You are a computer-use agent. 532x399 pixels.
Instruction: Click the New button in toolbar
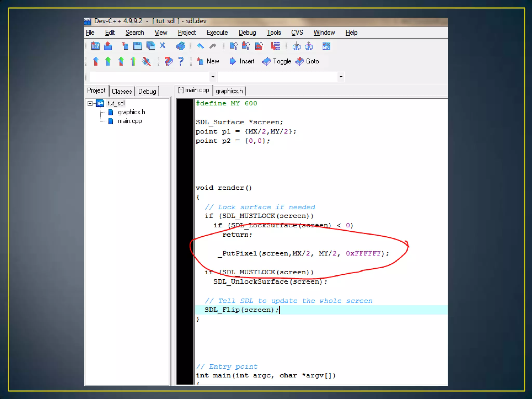(208, 61)
